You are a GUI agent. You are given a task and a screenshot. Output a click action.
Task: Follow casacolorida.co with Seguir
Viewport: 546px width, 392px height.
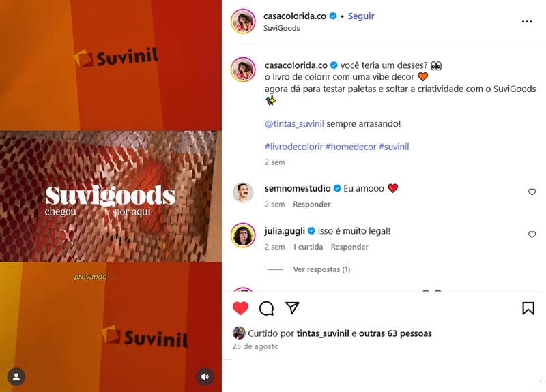(361, 16)
